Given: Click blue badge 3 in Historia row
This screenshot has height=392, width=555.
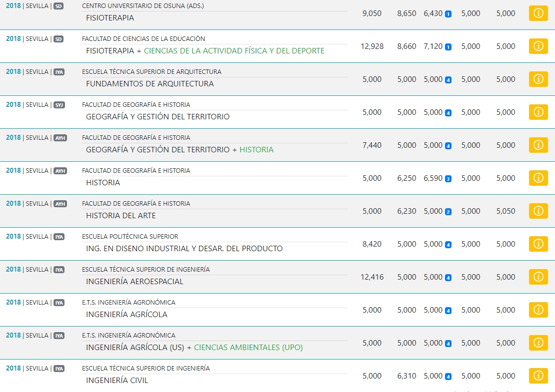Looking at the screenshot, I should pos(448,179).
